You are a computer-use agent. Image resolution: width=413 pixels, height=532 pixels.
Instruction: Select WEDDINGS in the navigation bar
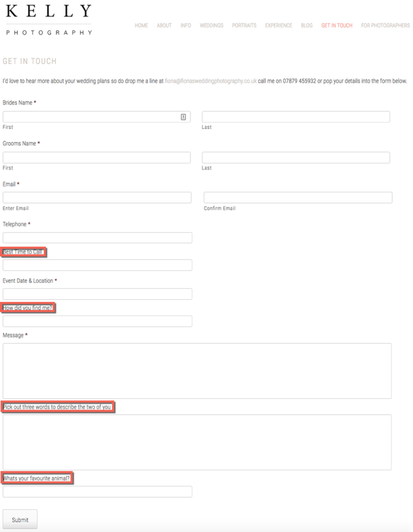coord(211,25)
